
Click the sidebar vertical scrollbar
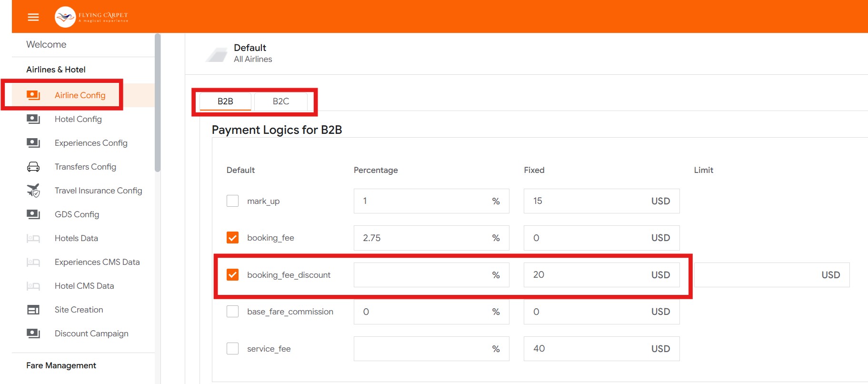[x=158, y=102]
